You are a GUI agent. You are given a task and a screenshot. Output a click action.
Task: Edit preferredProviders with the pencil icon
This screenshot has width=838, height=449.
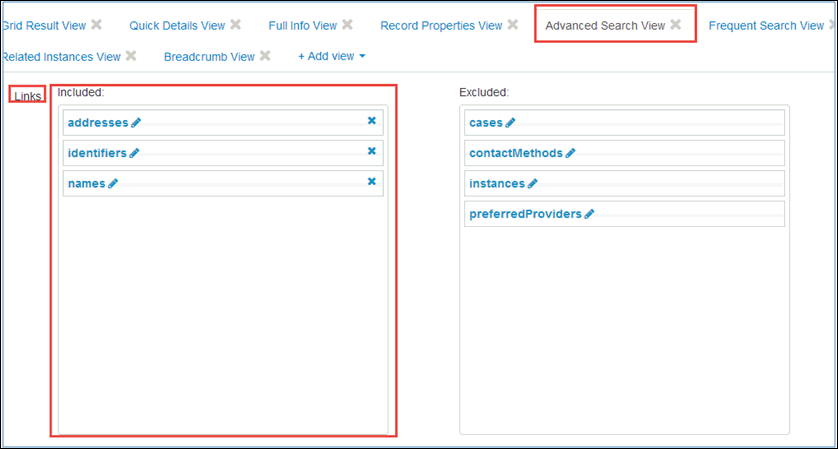(x=589, y=214)
